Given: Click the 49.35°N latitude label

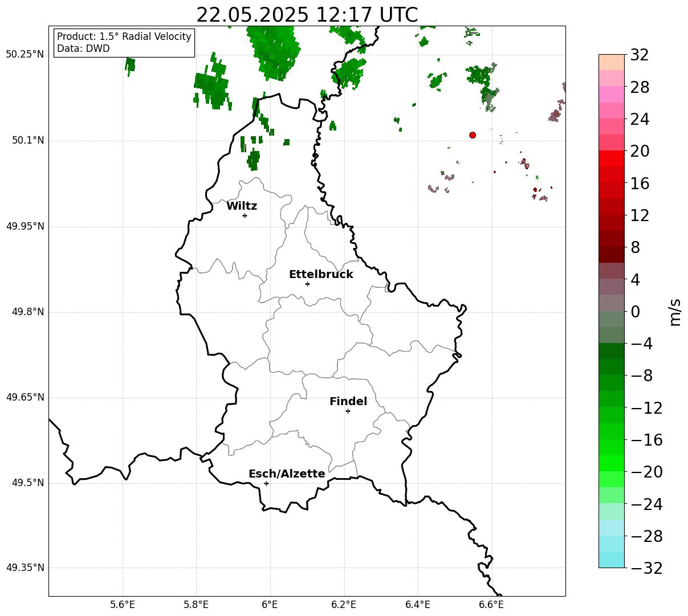Looking at the screenshot, I should click(x=25, y=568).
